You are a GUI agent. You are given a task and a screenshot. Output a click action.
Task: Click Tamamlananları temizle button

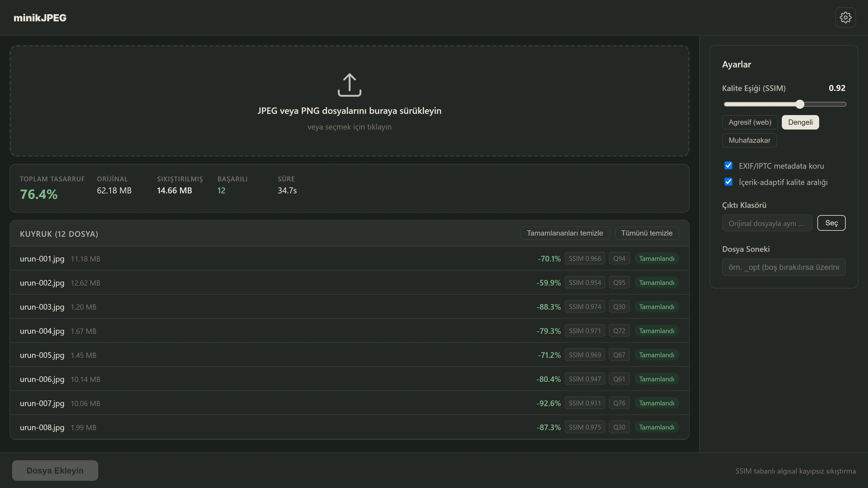click(565, 233)
